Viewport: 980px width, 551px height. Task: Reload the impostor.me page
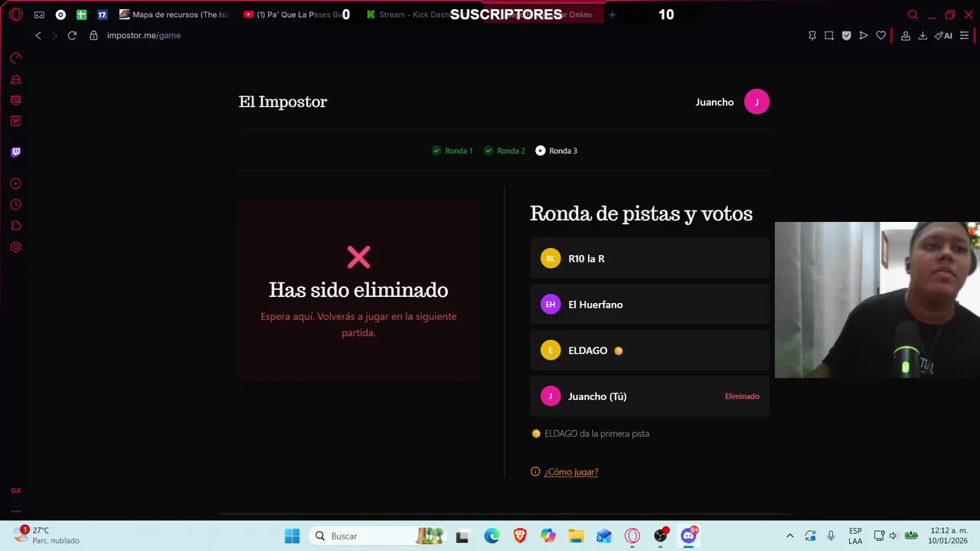click(72, 35)
